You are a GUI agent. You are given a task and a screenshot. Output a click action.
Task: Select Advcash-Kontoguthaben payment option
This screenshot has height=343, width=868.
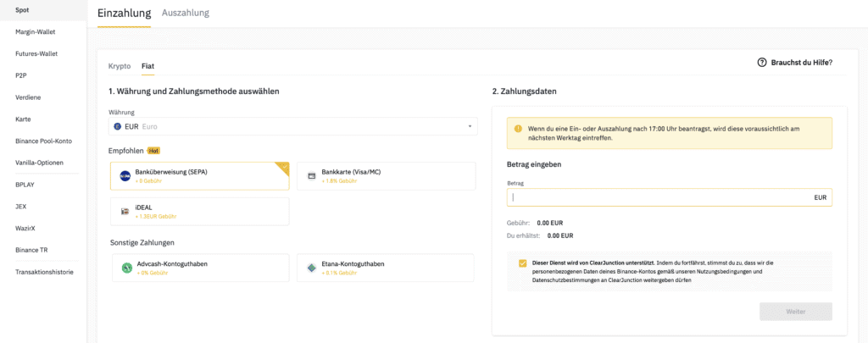click(200, 268)
